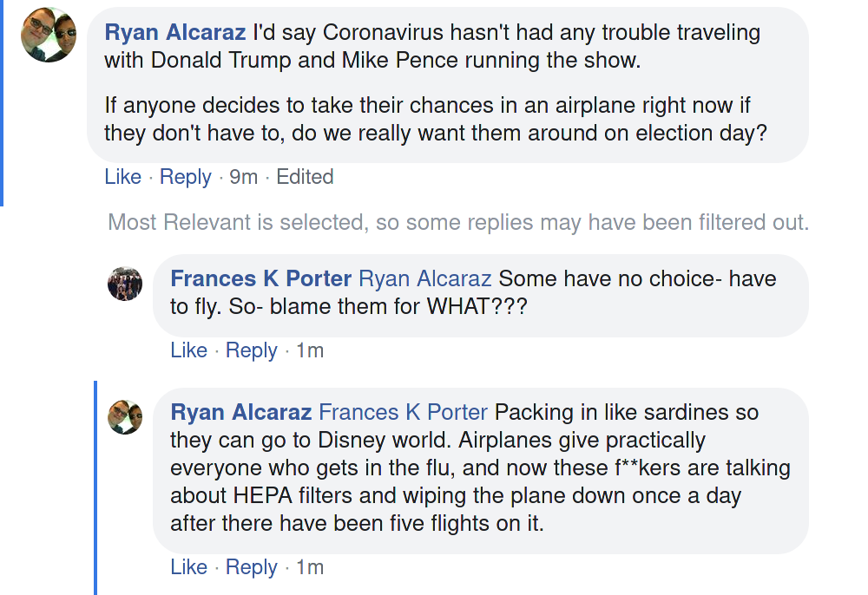868x595 pixels.
Task: Like Ryan Alcaraz's Coronavirus traveling comment
Action: pyautogui.click(x=122, y=177)
